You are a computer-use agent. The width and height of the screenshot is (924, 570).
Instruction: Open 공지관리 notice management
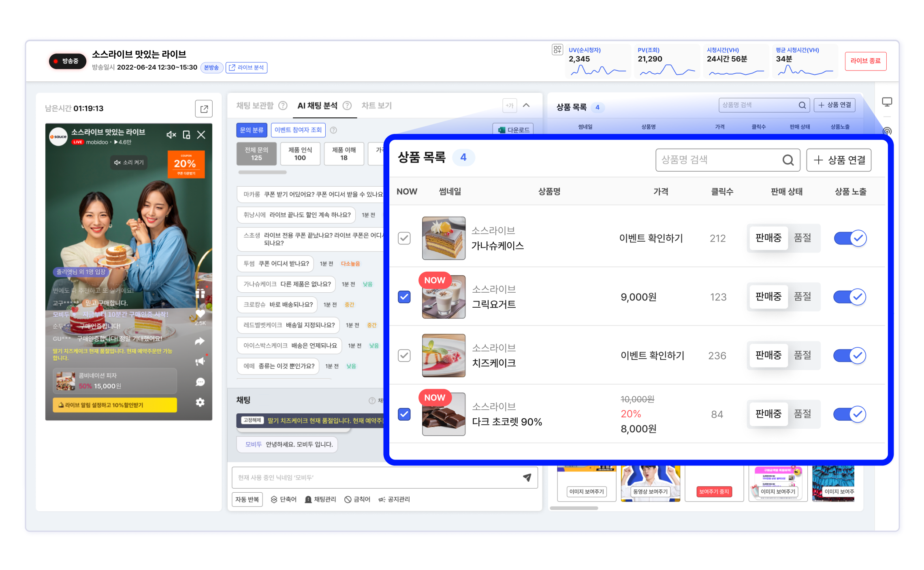394,499
